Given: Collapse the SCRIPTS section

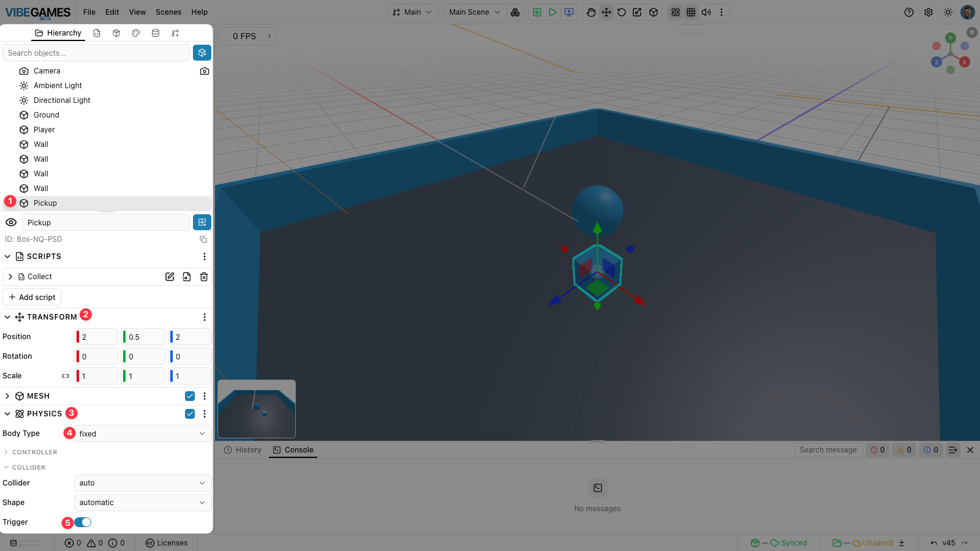Looking at the screenshot, I should [7, 257].
